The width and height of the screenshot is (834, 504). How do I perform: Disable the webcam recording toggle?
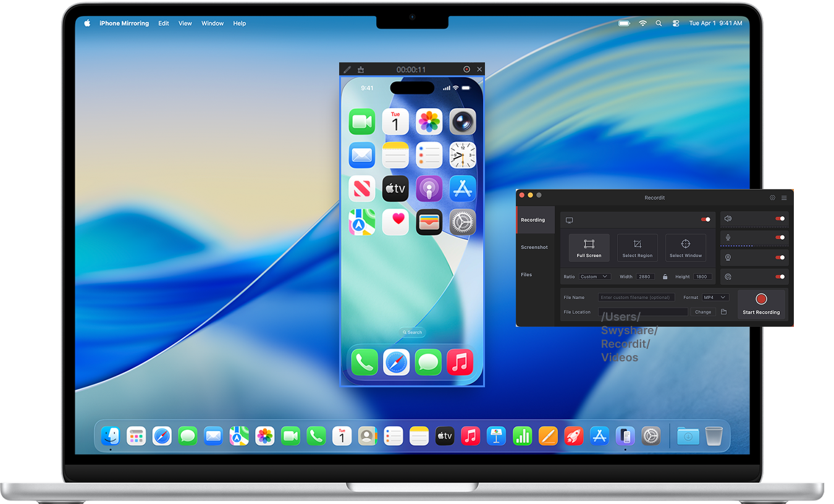coord(780,258)
